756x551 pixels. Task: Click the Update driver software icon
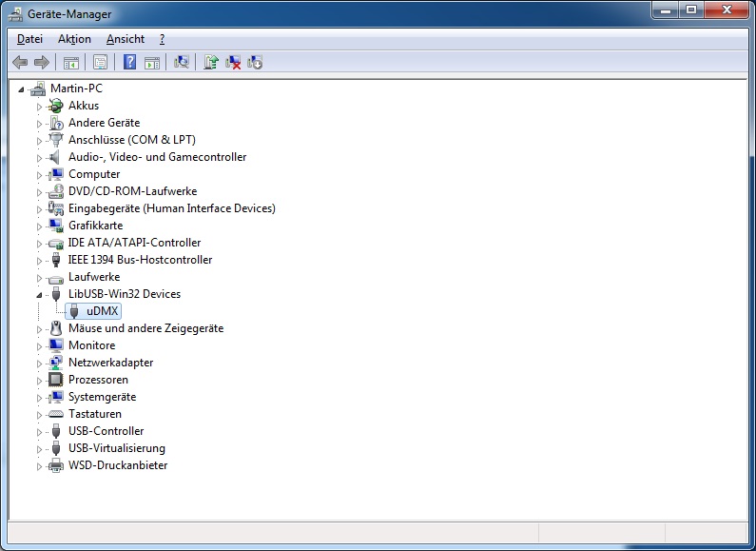point(211,62)
